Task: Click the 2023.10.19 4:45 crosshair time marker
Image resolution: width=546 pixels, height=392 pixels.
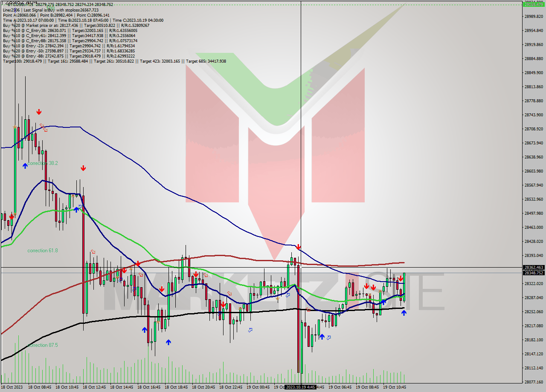Action: (300, 387)
